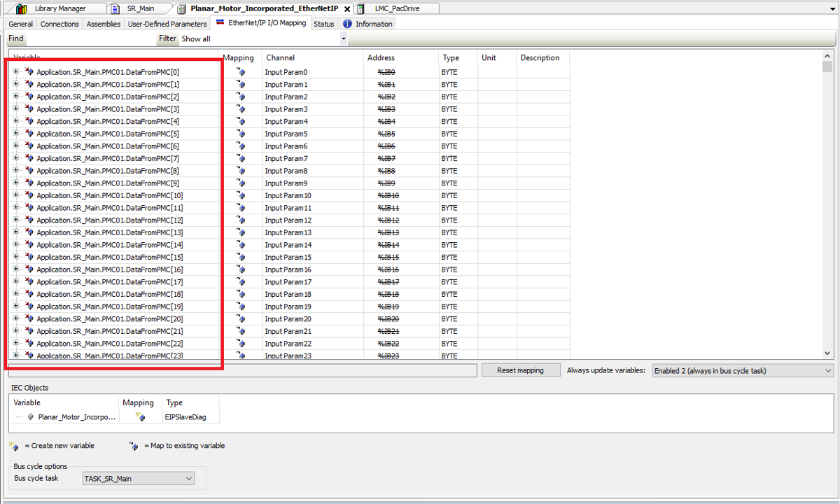Click mapping icon in the Input Param10 row
Viewport: 840px width, 504px height.
(241, 195)
